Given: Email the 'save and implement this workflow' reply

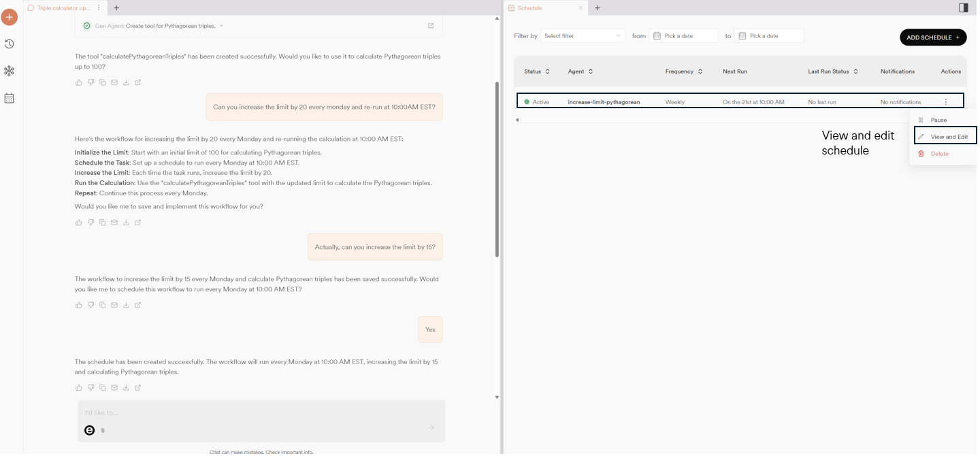Looking at the screenshot, I should click(x=114, y=223).
